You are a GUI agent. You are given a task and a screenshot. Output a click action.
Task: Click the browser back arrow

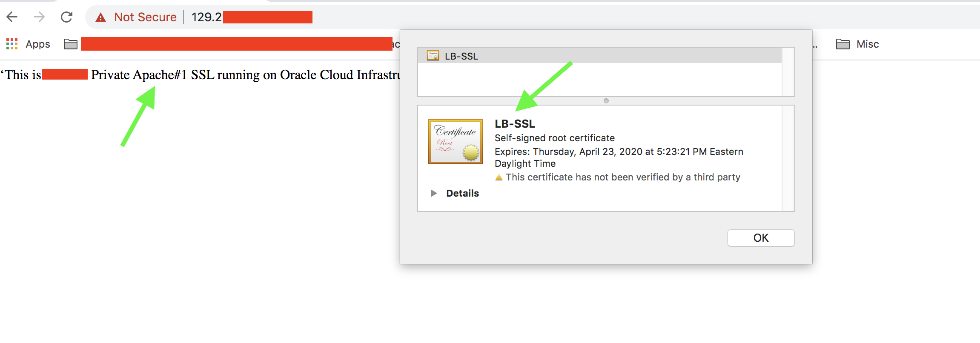pos(12,17)
